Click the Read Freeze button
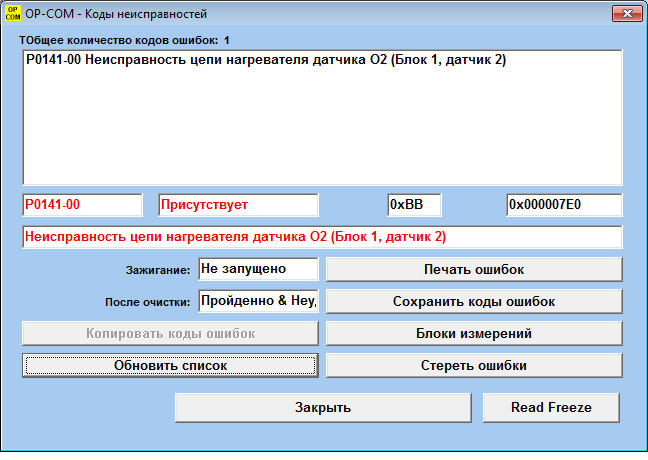The width and height of the screenshot is (648, 460). click(x=551, y=408)
